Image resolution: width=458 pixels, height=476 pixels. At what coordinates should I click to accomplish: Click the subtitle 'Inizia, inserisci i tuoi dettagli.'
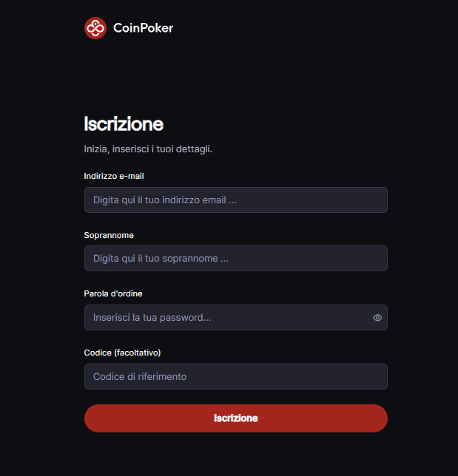pos(148,149)
